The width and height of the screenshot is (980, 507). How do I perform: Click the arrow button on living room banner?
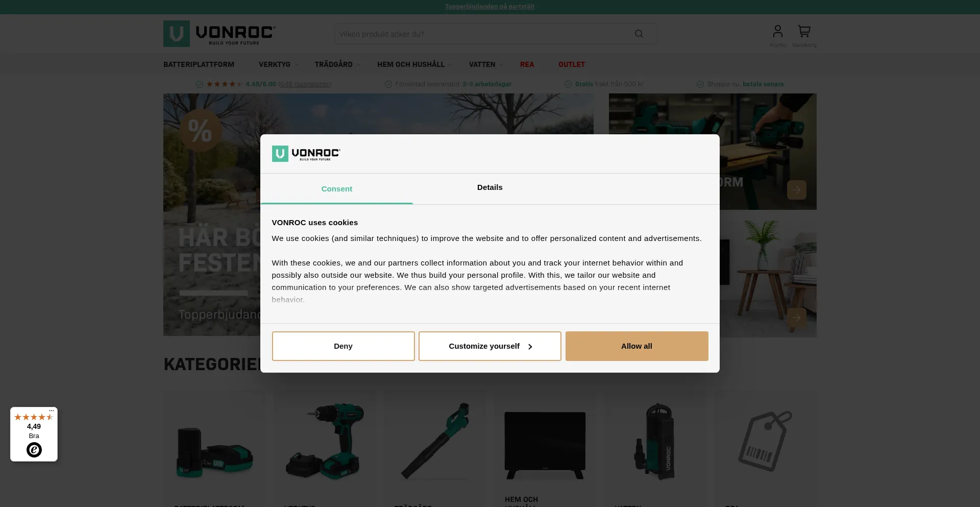(x=796, y=317)
